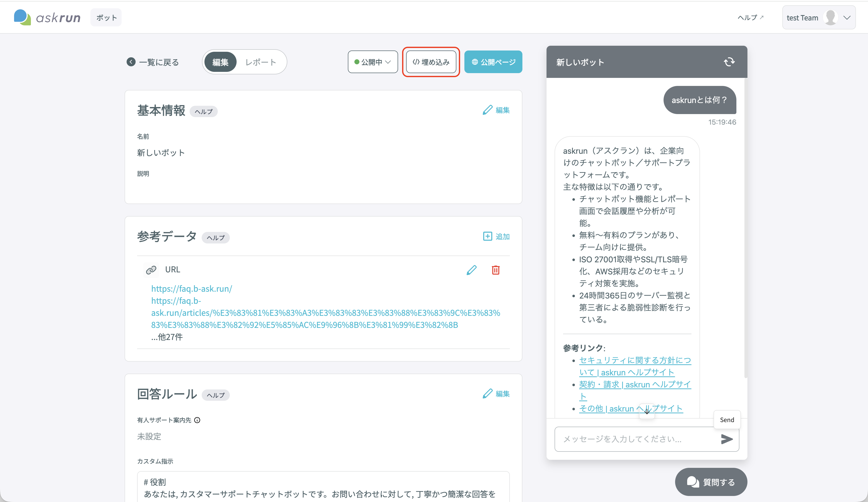Screen dimensions: 868x502
Task: Click the user avatar icon
Action: tap(831, 18)
